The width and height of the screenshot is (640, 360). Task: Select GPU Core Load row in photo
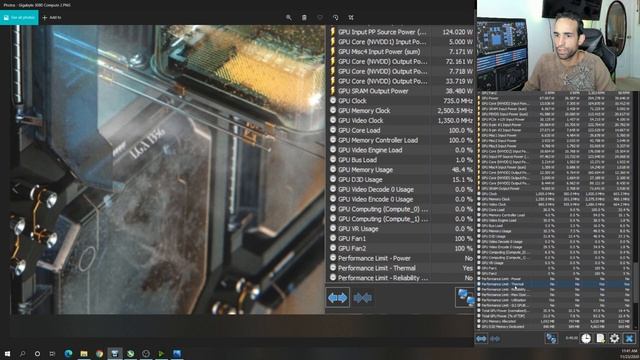point(400,130)
